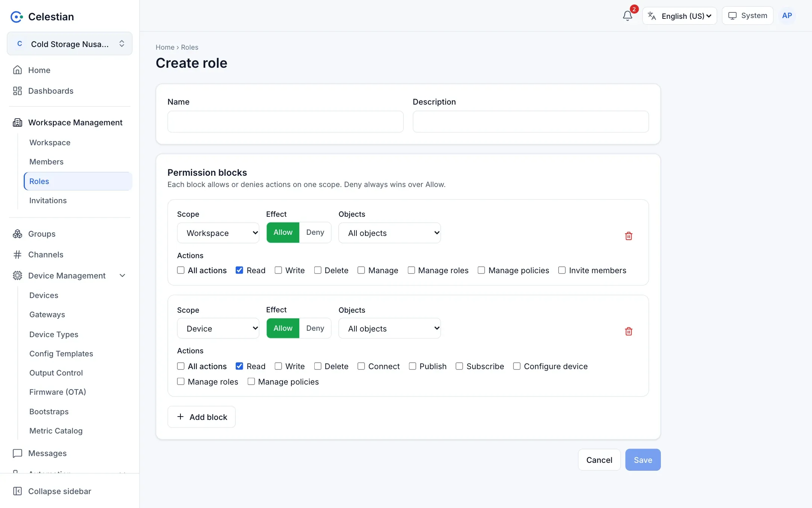Click the Channels hash icon
The height and width of the screenshot is (508, 812).
pos(17,254)
